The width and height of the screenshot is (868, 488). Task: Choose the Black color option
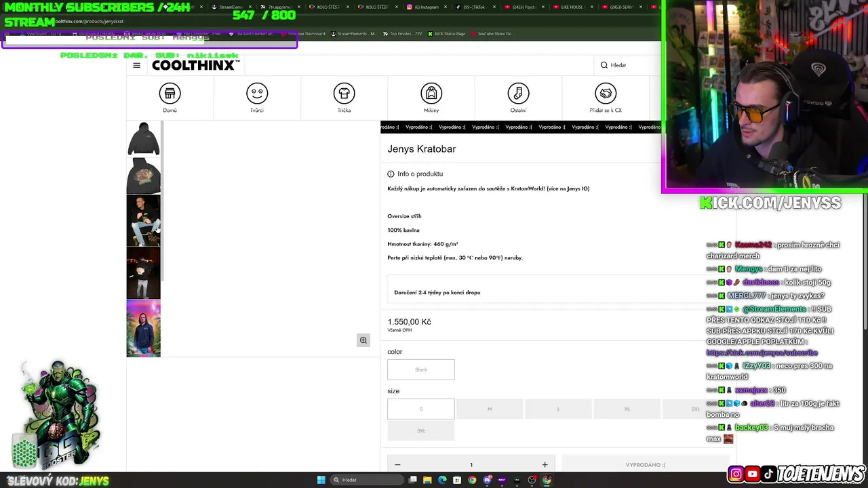pos(421,369)
